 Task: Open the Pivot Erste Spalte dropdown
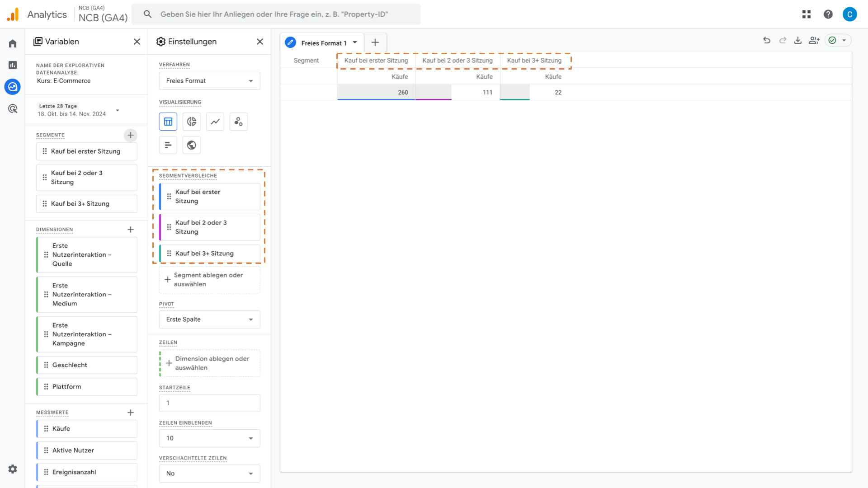[x=209, y=319]
